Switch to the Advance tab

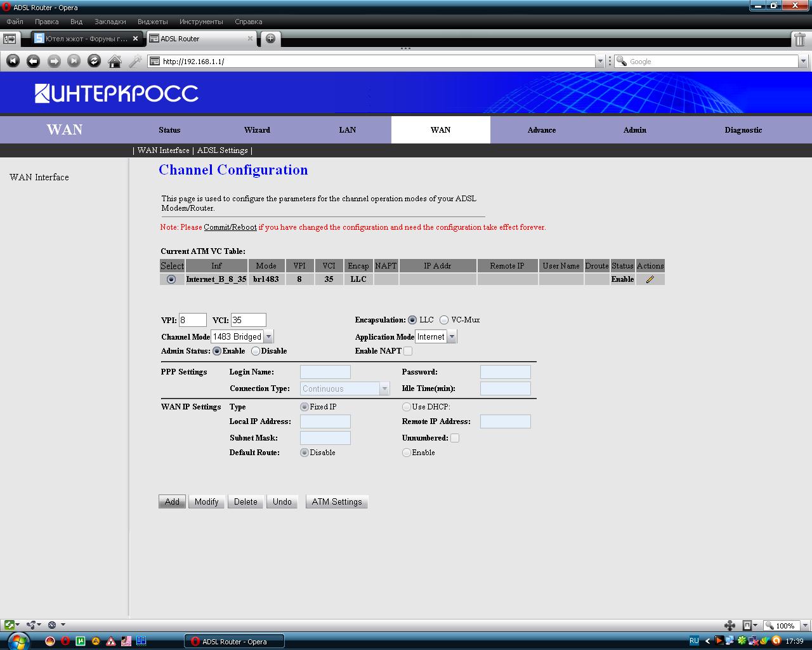(541, 130)
